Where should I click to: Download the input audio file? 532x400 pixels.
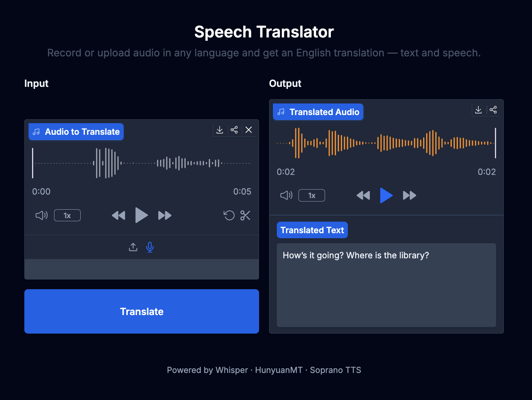(220, 130)
